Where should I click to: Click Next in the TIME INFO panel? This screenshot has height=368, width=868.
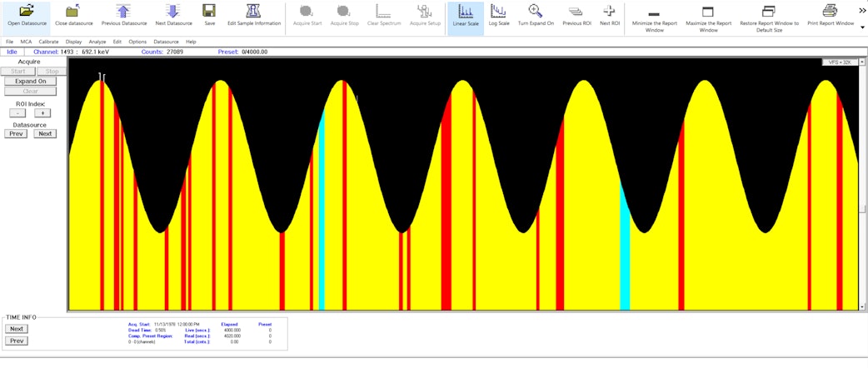[17, 329]
